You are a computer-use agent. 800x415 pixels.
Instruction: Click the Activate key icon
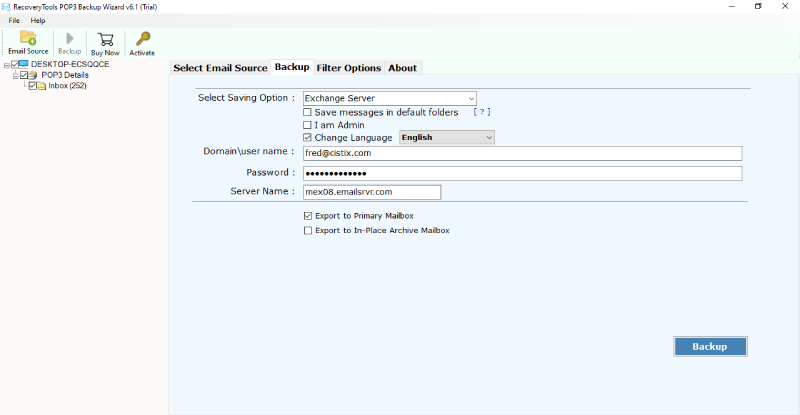point(142,38)
